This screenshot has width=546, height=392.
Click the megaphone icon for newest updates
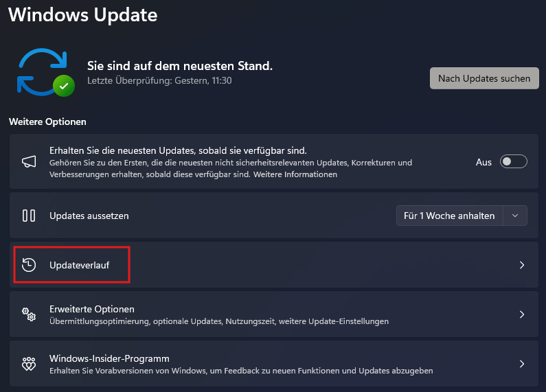click(x=29, y=161)
